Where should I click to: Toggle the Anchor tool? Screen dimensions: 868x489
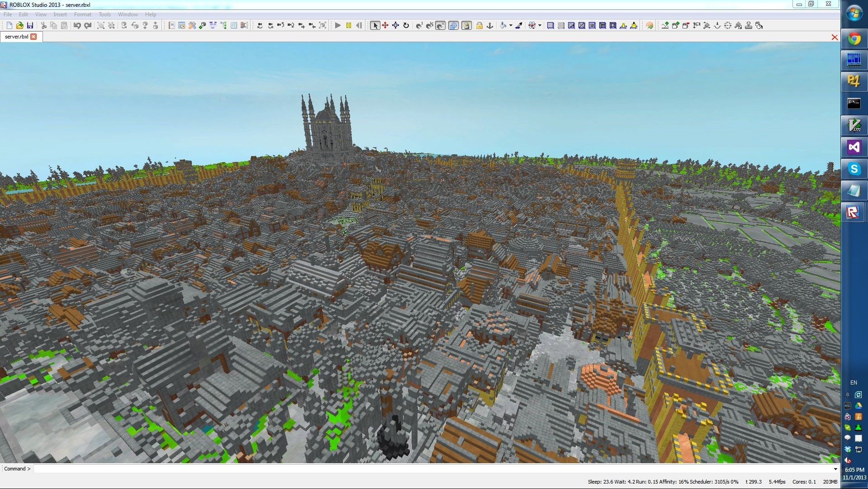(x=490, y=26)
